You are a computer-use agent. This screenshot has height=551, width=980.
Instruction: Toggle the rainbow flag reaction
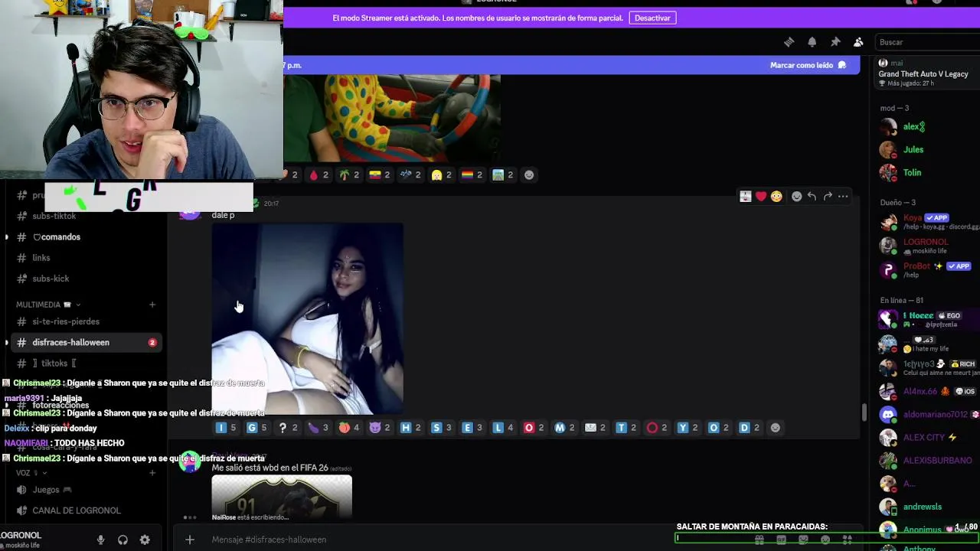[472, 175]
